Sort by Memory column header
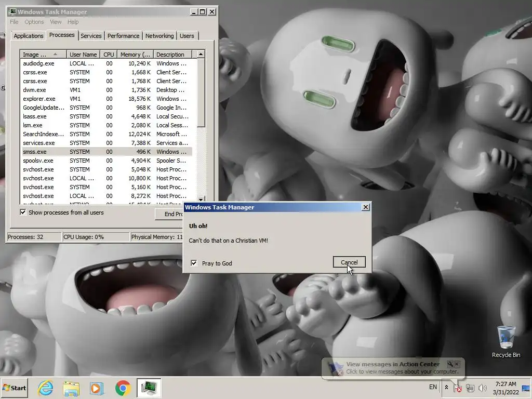 (x=135, y=54)
